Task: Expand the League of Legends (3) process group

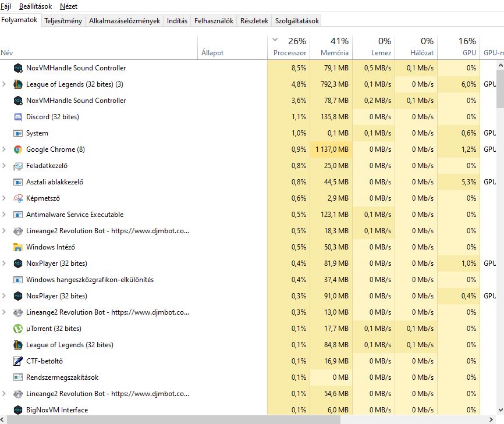Action: coord(5,84)
